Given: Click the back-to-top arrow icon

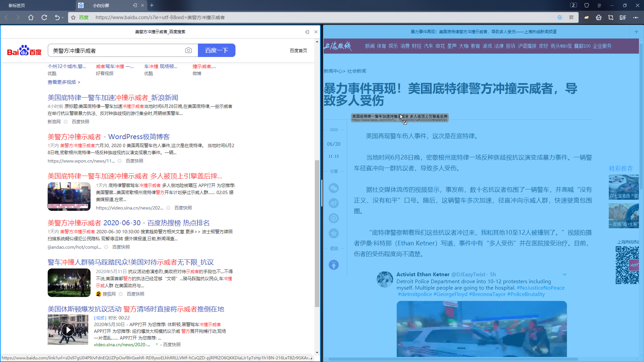Looking at the screenshot, I should pyautogui.click(x=334, y=265).
